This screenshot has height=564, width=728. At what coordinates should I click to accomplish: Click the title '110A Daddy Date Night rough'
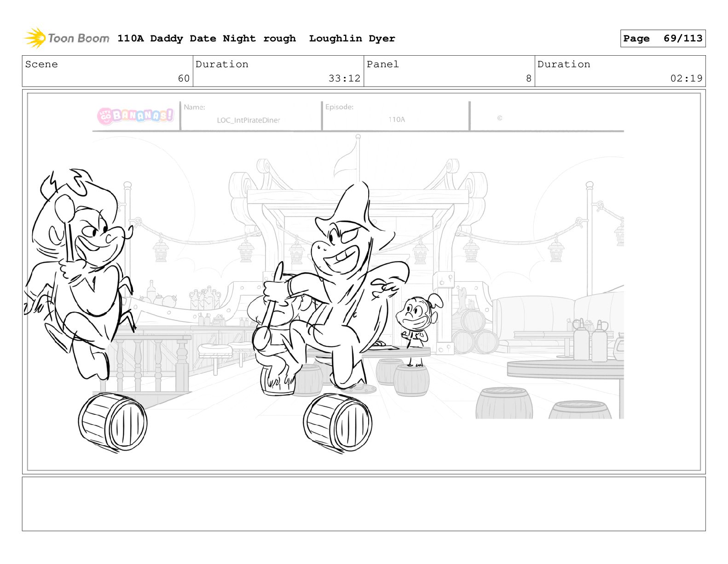[x=207, y=39]
